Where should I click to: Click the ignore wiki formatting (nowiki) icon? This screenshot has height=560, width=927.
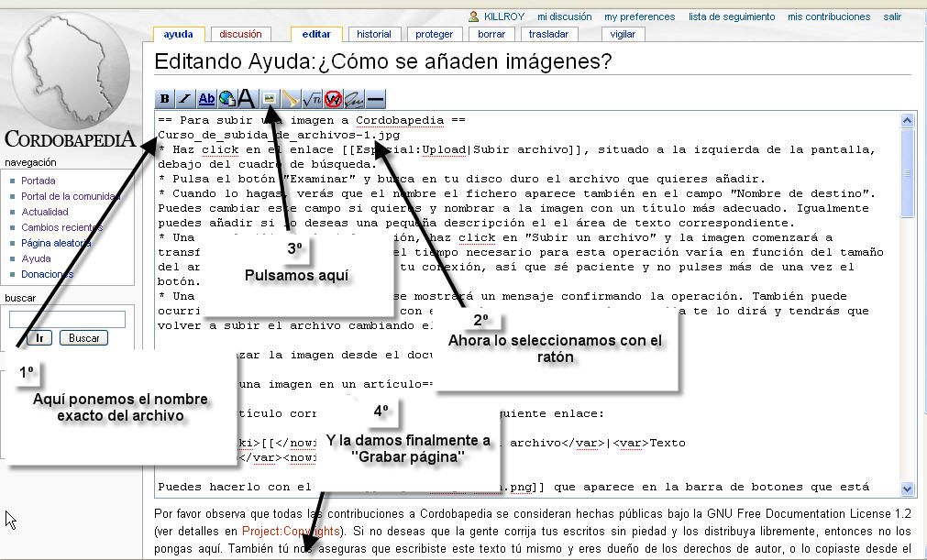[333, 99]
